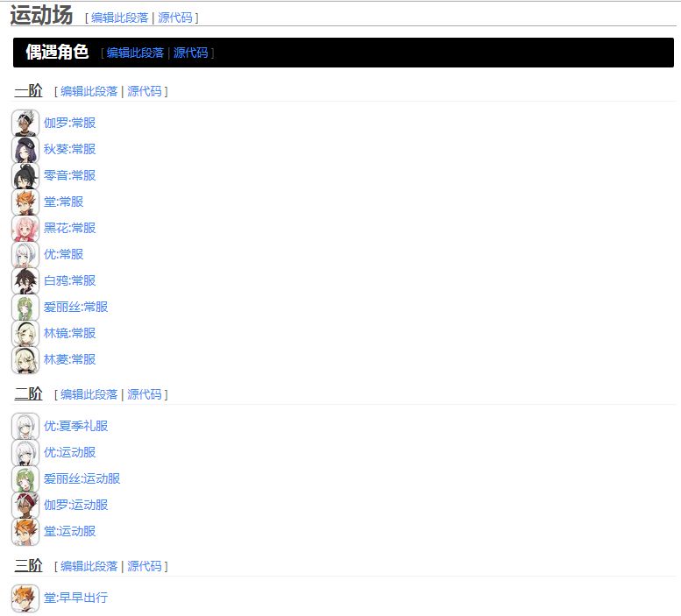Click the 林镜:常服 character avatar icon
681x616 pixels.
point(25,333)
